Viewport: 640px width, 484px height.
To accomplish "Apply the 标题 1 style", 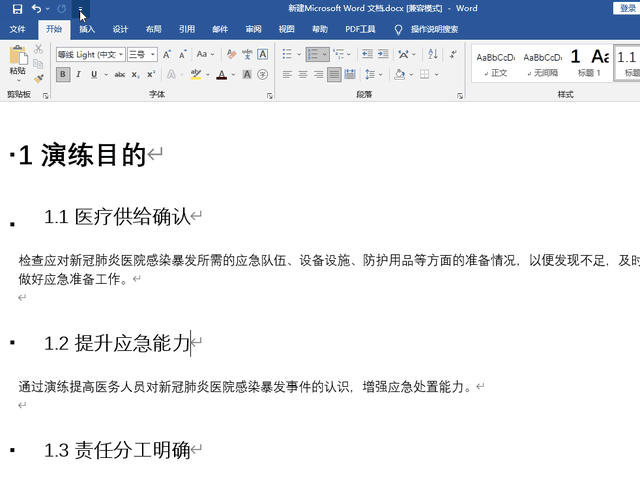I will click(589, 63).
